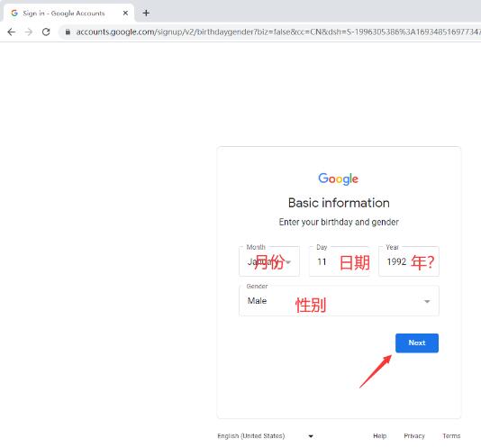Click the browser forward arrow
This screenshot has width=481, height=448.
[29, 32]
